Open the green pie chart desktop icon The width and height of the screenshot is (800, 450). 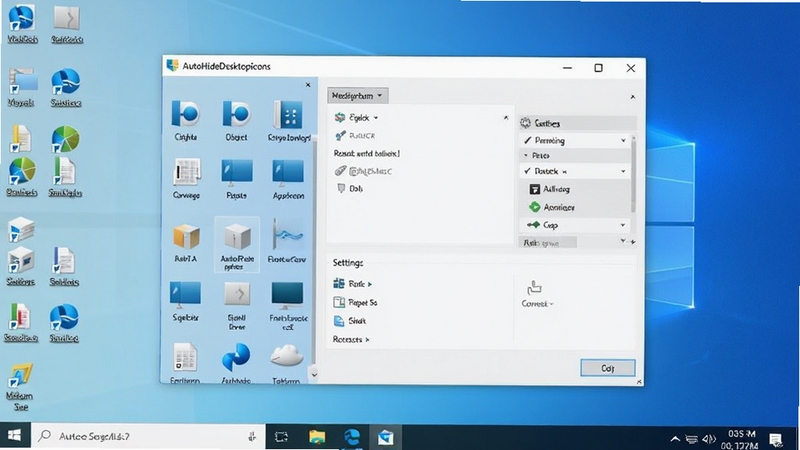pyautogui.click(x=65, y=139)
